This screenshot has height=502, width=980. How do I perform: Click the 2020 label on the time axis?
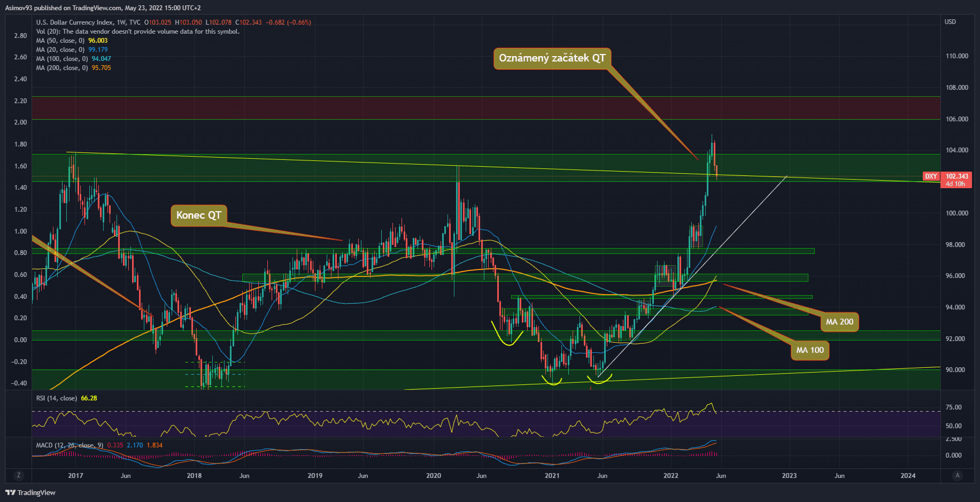pos(434,475)
